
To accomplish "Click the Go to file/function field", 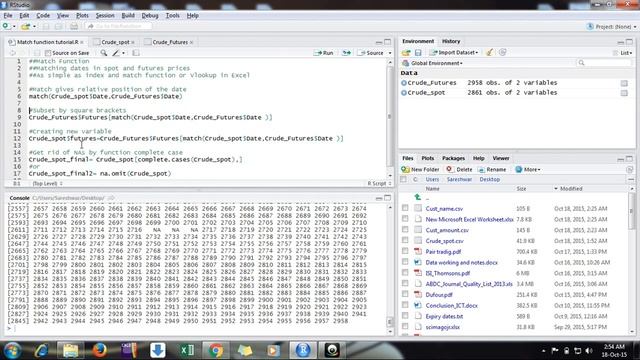I will 118,26.
